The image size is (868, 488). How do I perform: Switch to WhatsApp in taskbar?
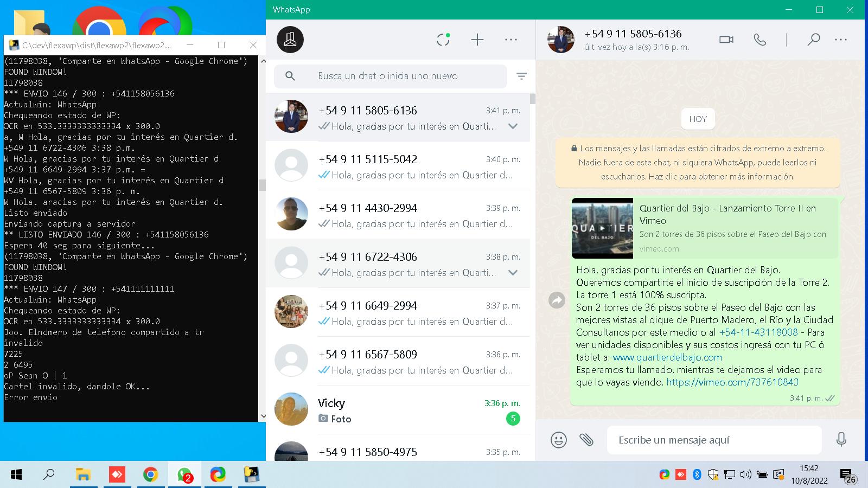click(184, 475)
